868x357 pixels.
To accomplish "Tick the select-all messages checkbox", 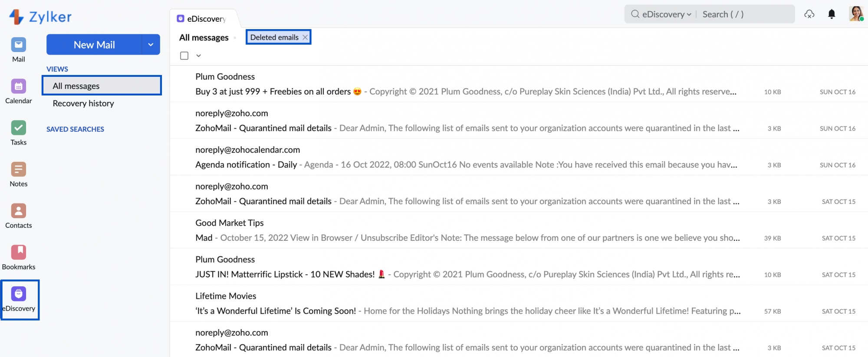I will coord(184,56).
